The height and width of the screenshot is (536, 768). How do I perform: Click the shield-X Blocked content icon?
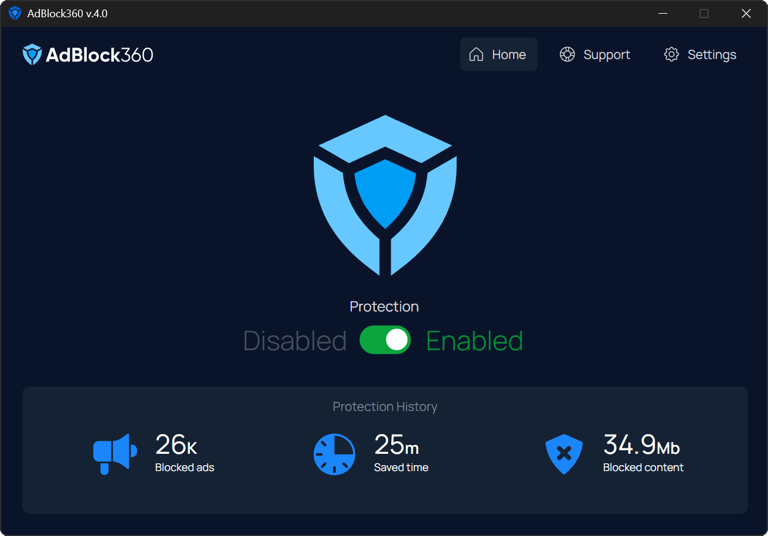[x=564, y=454]
